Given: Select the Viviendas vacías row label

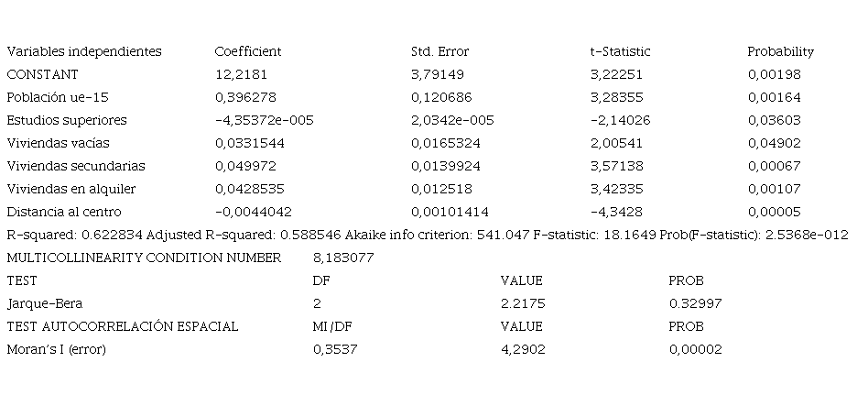Looking at the screenshot, I should tap(57, 143).
